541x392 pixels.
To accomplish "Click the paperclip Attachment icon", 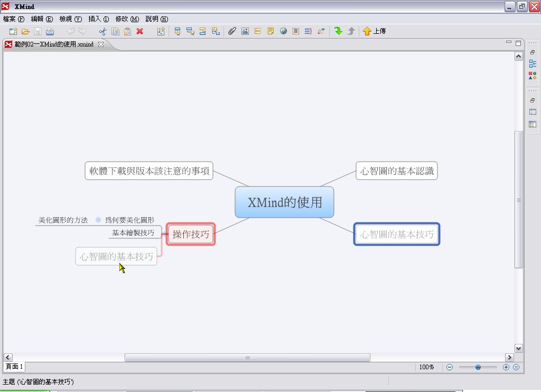I will 232,31.
